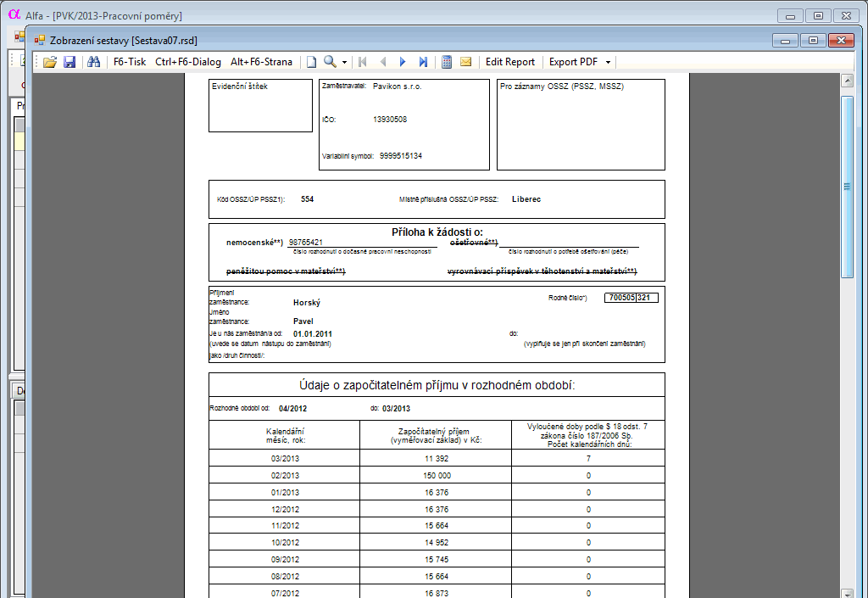Select income value 15 745
Screen dimensions: 868x598
click(x=437, y=559)
